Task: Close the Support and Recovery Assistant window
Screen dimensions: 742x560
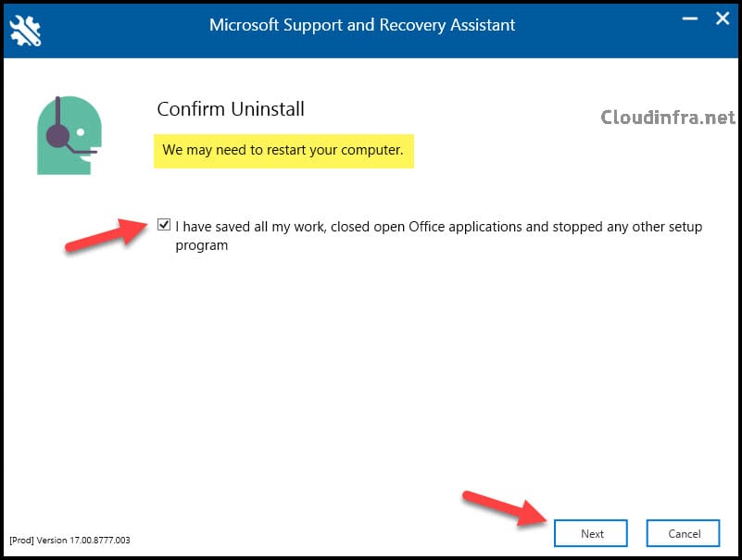Action: tap(723, 19)
